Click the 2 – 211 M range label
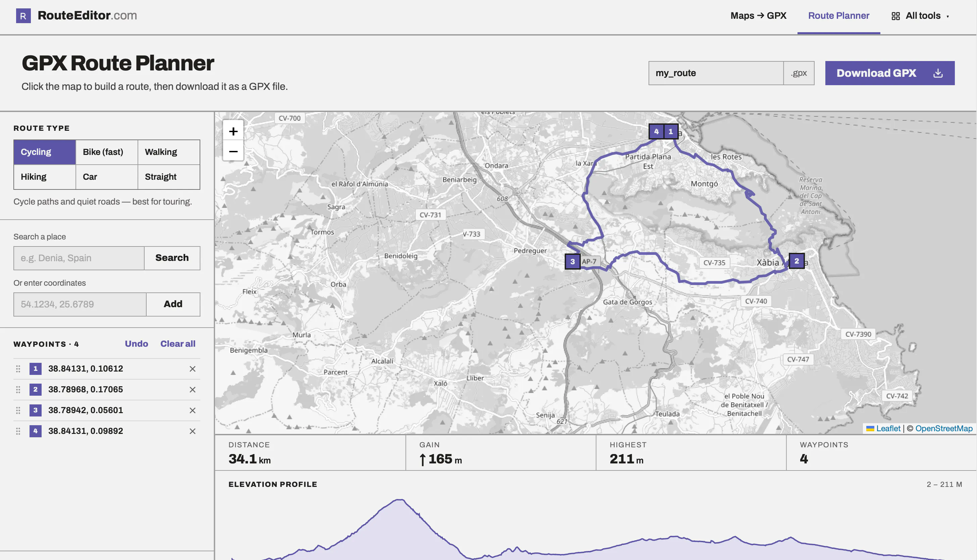Image resolution: width=977 pixels, height=560 pixels. [944, 484]
